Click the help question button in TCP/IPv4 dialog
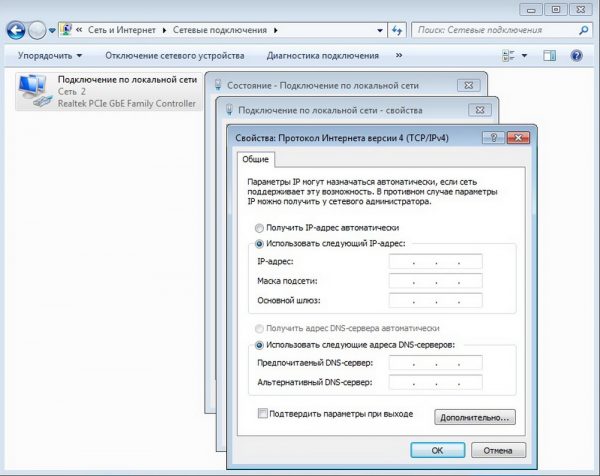The width and height of the screenshot is (600, 476). click(x=494, y=138)
